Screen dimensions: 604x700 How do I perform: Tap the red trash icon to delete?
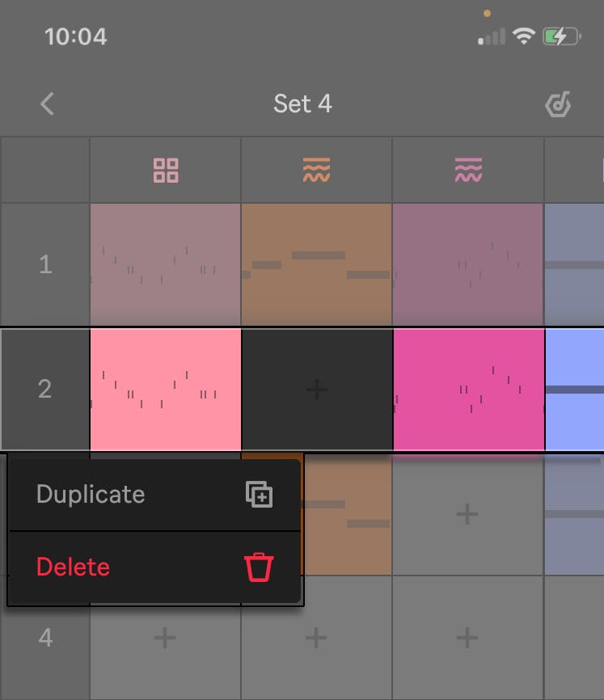(260, 567)
